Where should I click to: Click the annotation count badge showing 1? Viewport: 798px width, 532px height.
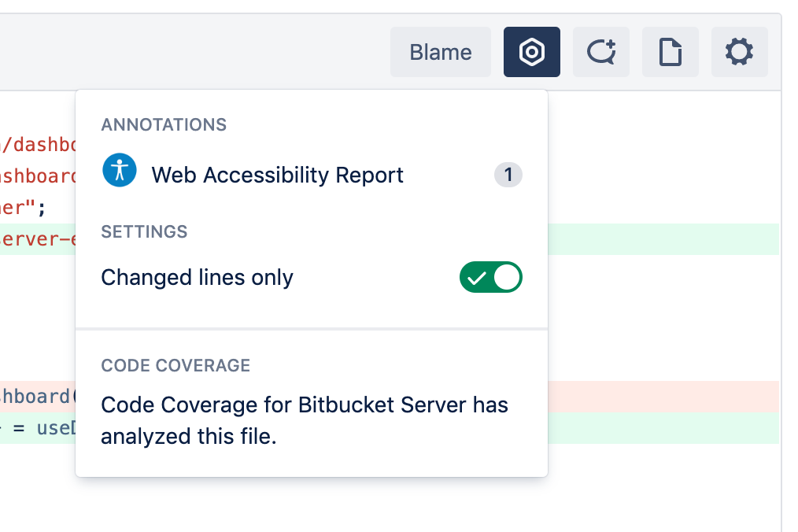[x=508, y=175]
